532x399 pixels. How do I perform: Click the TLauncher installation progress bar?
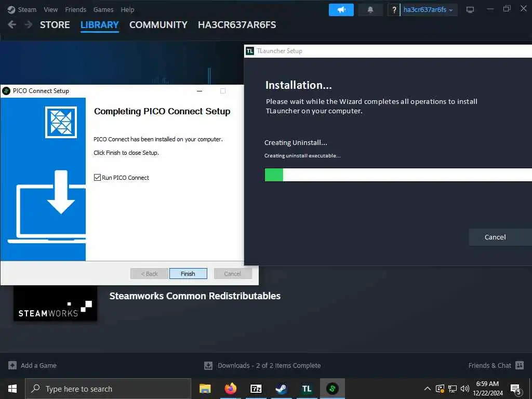click(398, 175)
